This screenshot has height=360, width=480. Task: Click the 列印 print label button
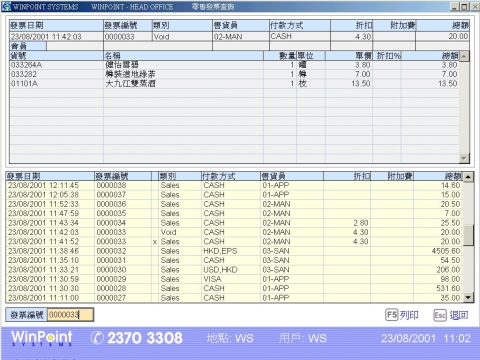(409, 315)
